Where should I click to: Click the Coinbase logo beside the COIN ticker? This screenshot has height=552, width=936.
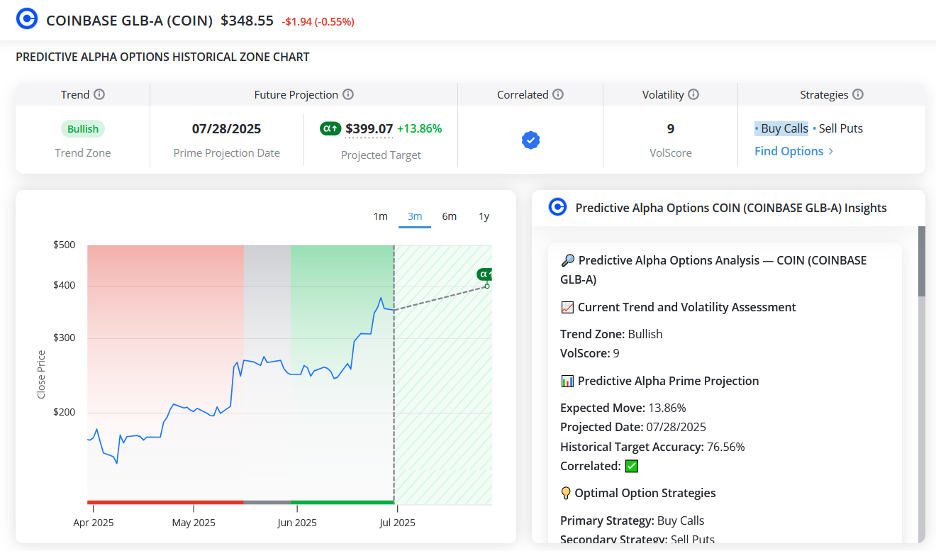click(x=27, y=19)
